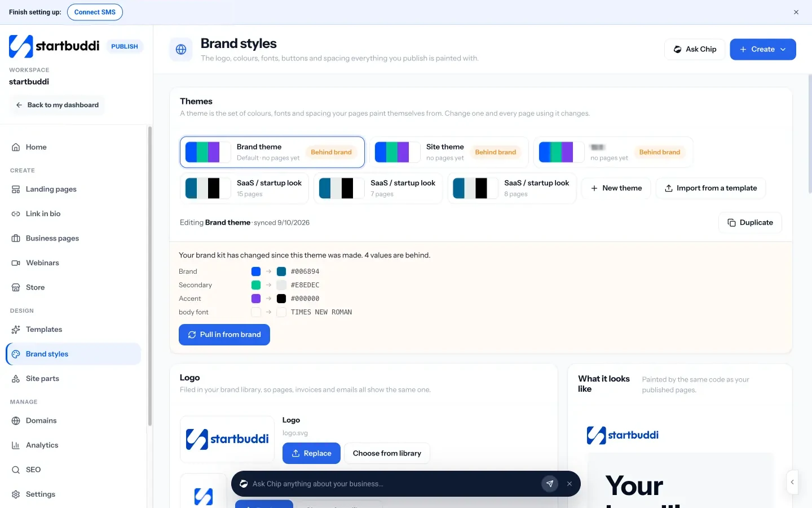The image size is (812, 508).
Task: Click the New theme button
Action: click(616, 188)
